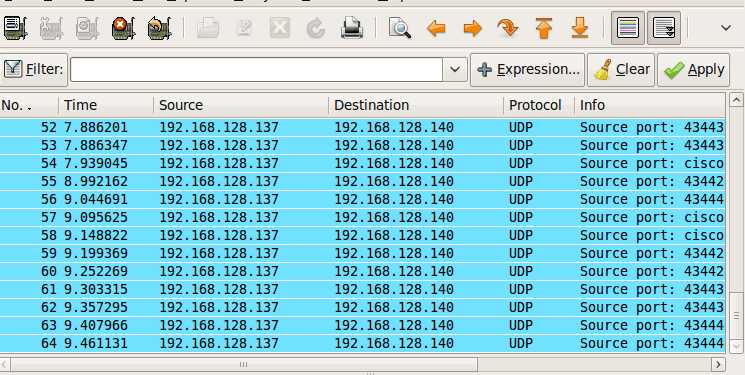Screen dimensions: 745x375
Task: Open the Expression dialog
Action: [527, 70]
